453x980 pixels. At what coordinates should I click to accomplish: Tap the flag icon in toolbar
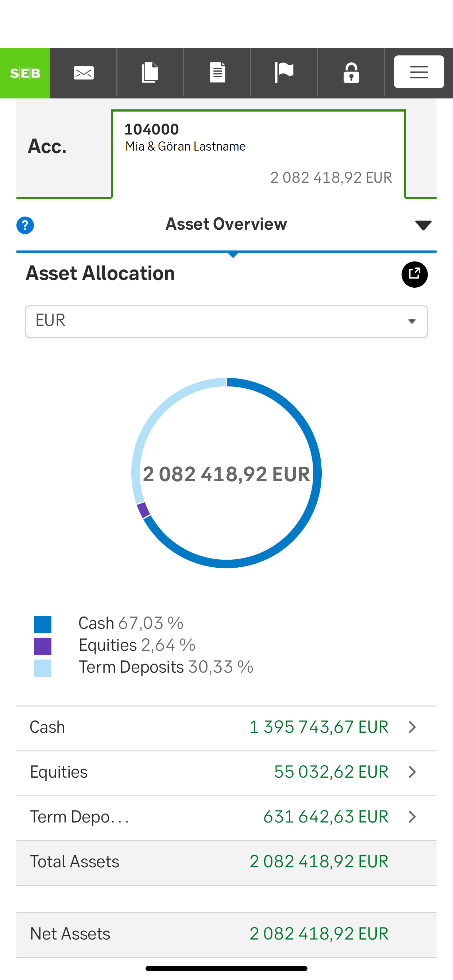(x=284, y=73)
